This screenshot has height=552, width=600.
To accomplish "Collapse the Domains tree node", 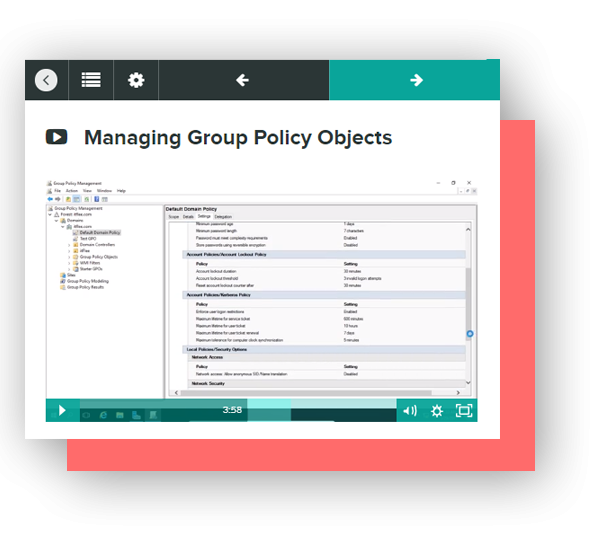I will click(55, 220).
